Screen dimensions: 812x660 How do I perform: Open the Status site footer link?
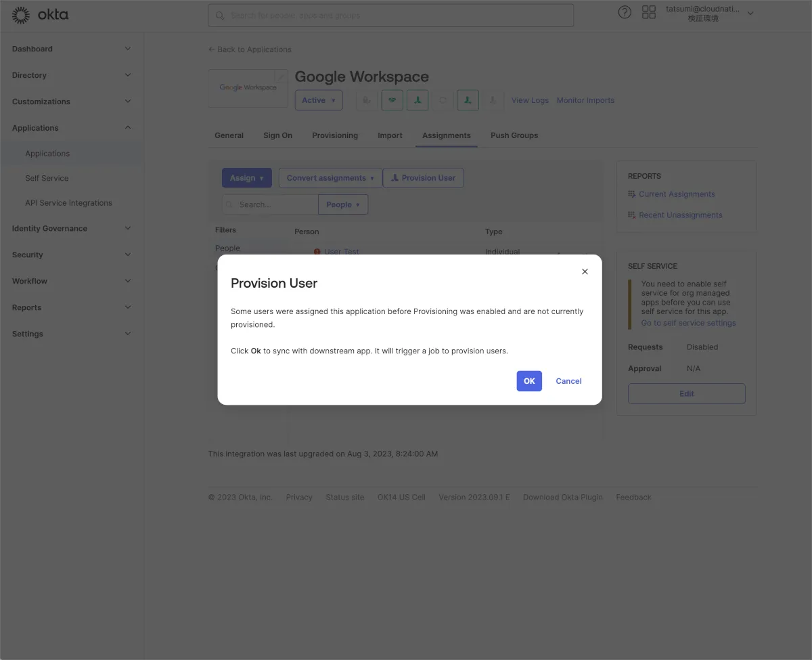[x=345, y=497]
